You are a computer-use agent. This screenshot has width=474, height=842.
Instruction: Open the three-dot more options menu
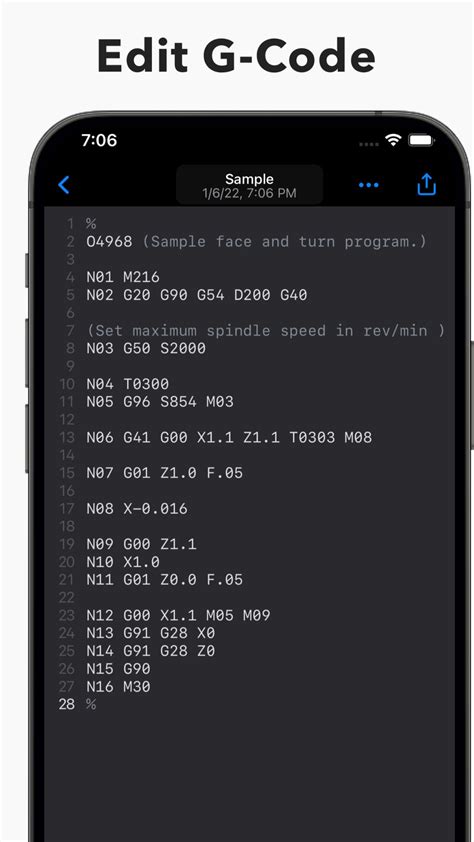pos(368,185)
